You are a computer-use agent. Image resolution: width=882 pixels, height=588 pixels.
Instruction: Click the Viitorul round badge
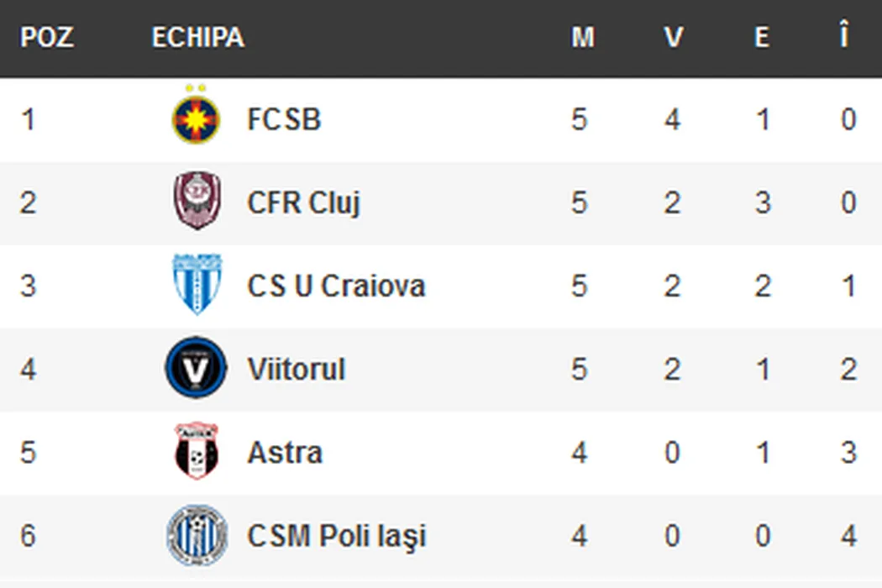(196, 368)
